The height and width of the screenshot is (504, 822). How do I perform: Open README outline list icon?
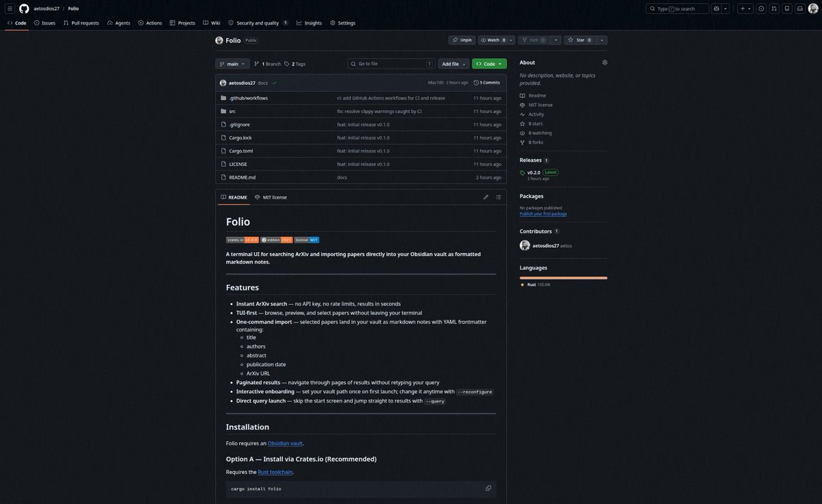pos(498,197)
